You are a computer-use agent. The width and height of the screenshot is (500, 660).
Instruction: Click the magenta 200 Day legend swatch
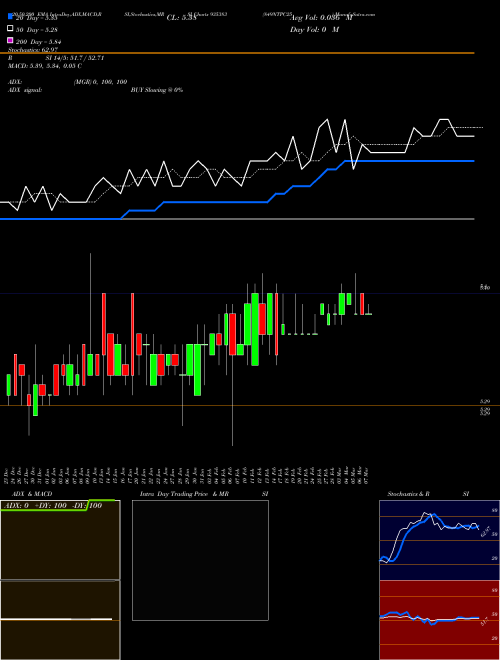11,40
